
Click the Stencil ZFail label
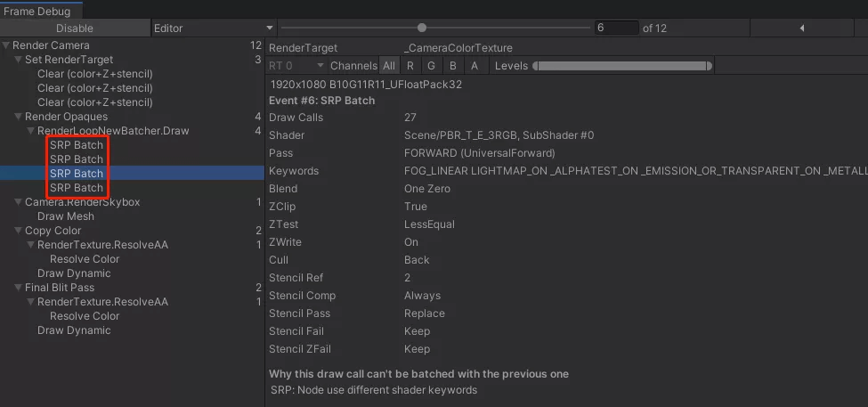coord(299,349)
